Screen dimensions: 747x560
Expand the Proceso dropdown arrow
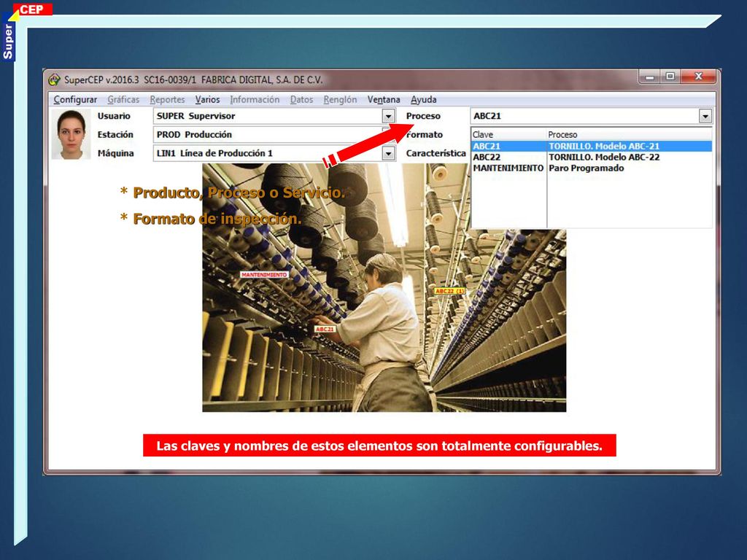[x=705, y=116]
